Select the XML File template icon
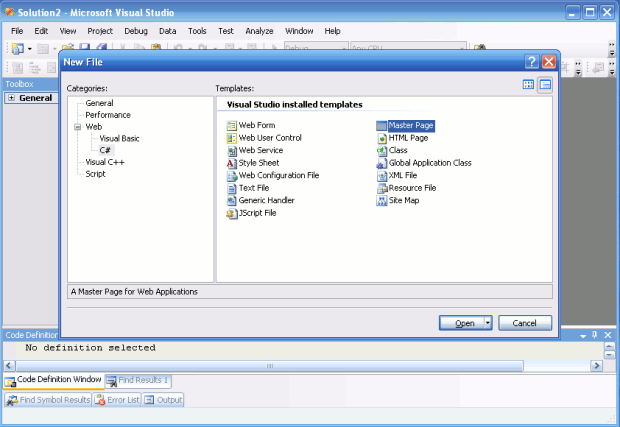620x427 pixels. tap(382, 176)
